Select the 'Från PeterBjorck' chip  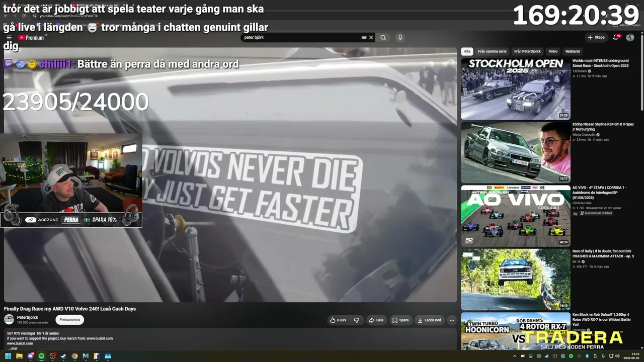[x=527, y=51]
